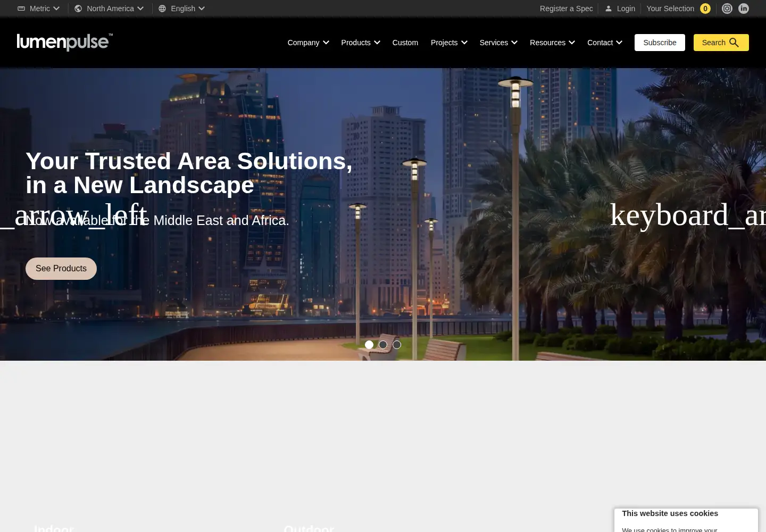This screenshot has height=532, width=766.
Task: Show the first hero slide
Action: click(369, 345)
